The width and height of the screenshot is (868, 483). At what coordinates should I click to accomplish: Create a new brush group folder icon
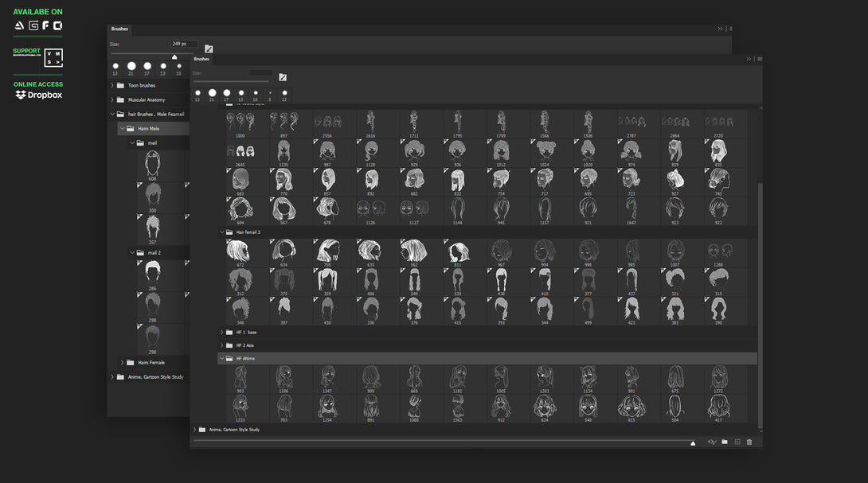[x=725, y=442]
